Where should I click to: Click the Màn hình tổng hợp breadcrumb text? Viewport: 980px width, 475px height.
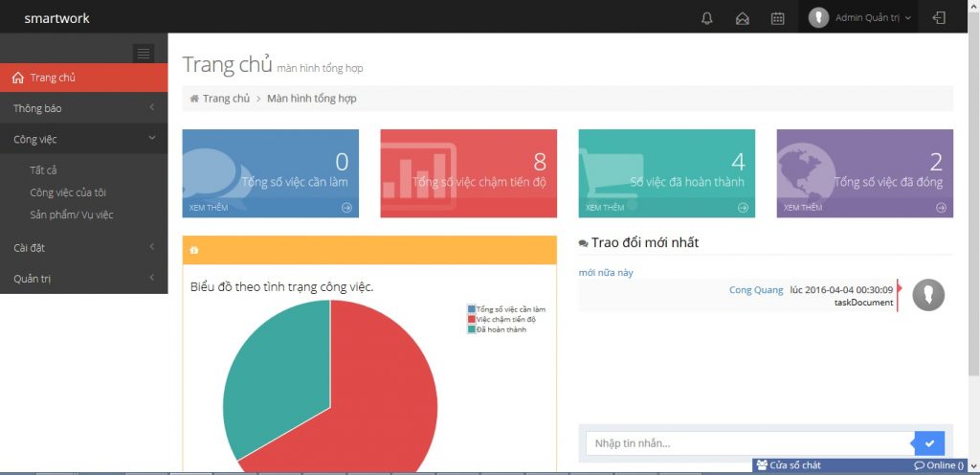pyautogui.click(x=312, y=98)
